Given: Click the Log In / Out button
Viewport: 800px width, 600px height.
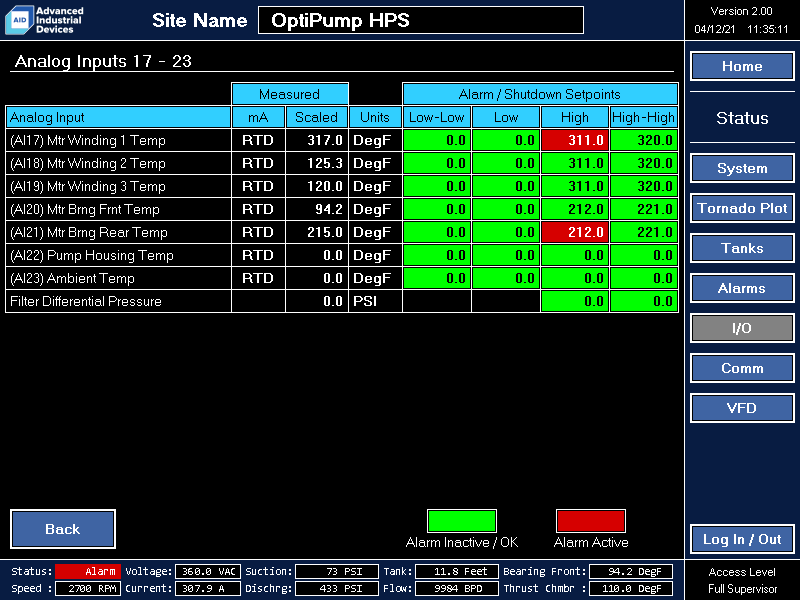Looking at the screenshot, I should tap(742, 539).
